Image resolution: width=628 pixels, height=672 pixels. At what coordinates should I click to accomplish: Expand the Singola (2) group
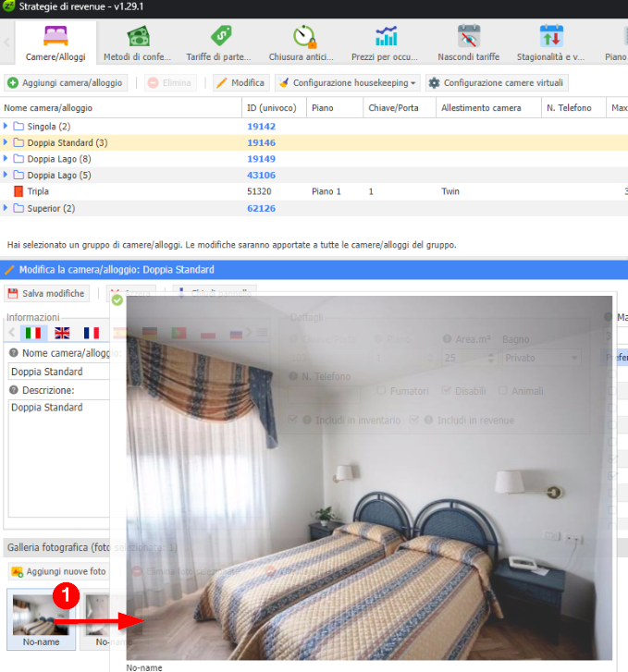tap(6, 126)
